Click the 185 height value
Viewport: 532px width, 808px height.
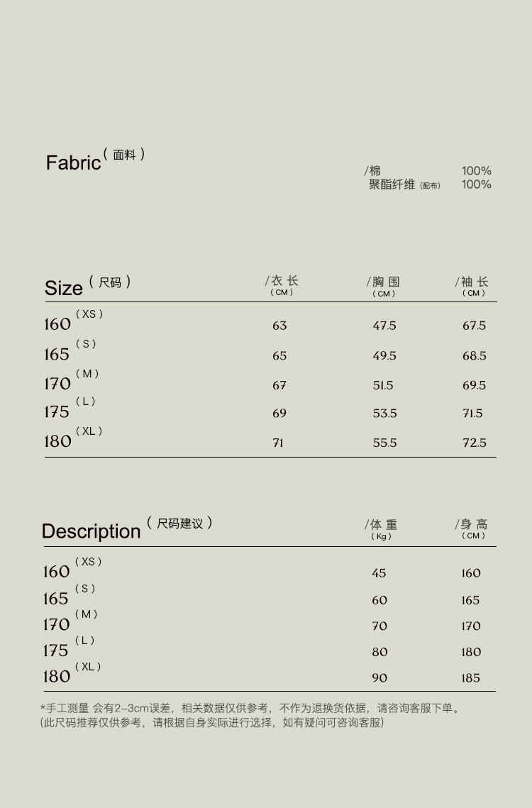coord(471,678)
